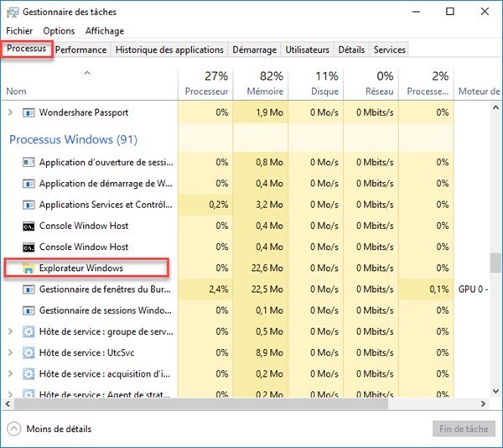This screenshot has height=448, width=503.
Task: Click the horizontal scrollbar right arrow
Action: [483, 404]
